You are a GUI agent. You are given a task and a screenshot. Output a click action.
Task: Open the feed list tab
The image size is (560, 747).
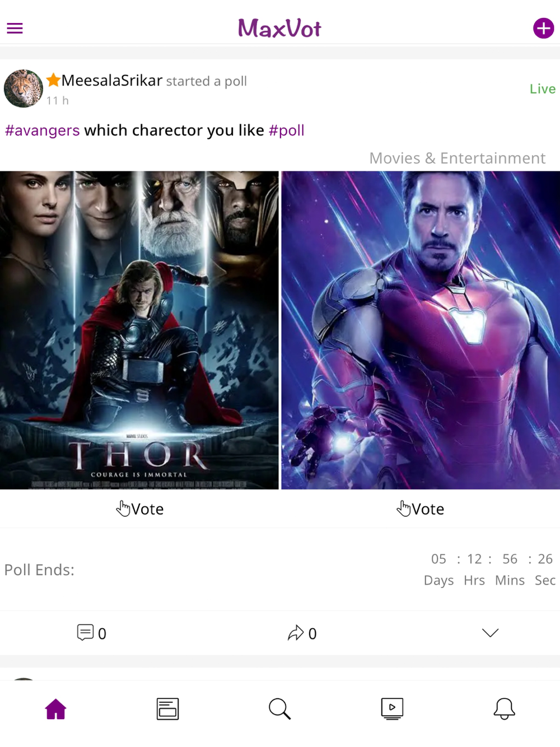[x=167, y=709]
